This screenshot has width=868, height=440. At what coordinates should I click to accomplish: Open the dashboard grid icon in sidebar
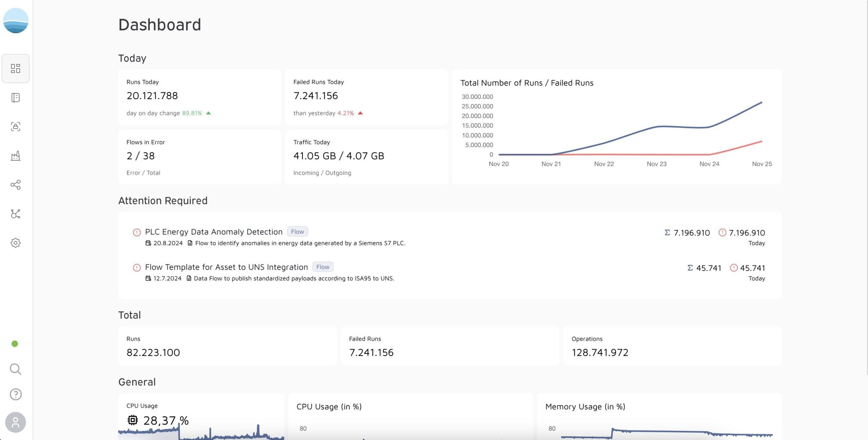15,68
